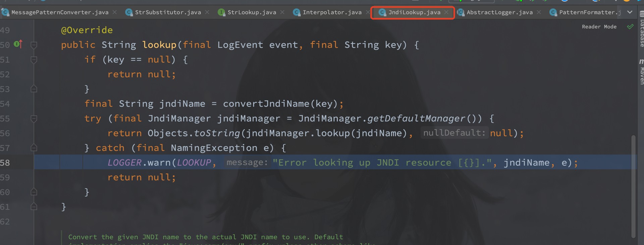Close the JndiLookup.java tab

click(446, 12)
